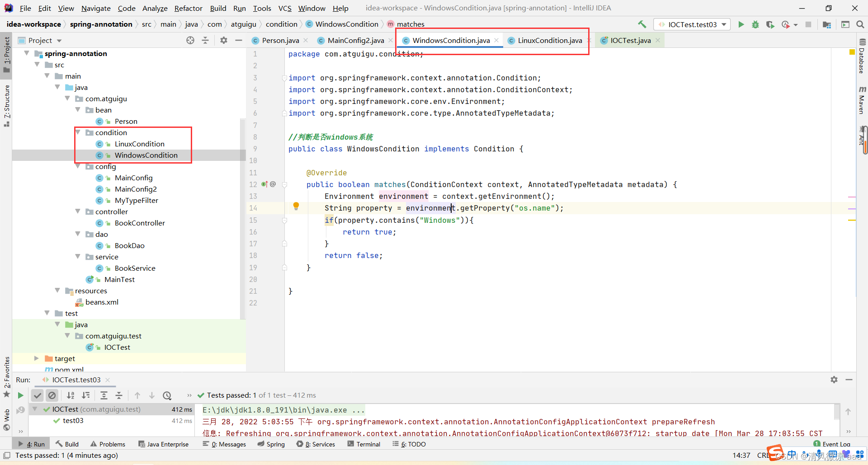Screen dimensions: 868x465
Task: Open the Java Enterprise tool window
Action: 163,444
